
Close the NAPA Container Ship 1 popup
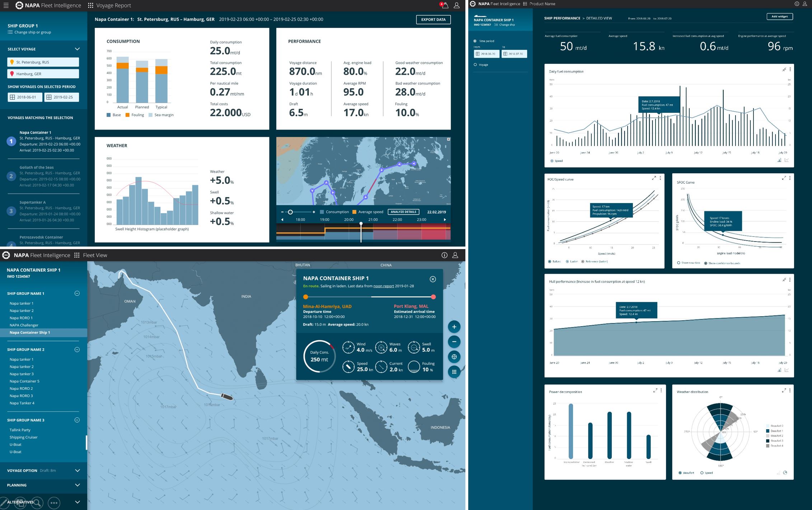coord(433,279)
